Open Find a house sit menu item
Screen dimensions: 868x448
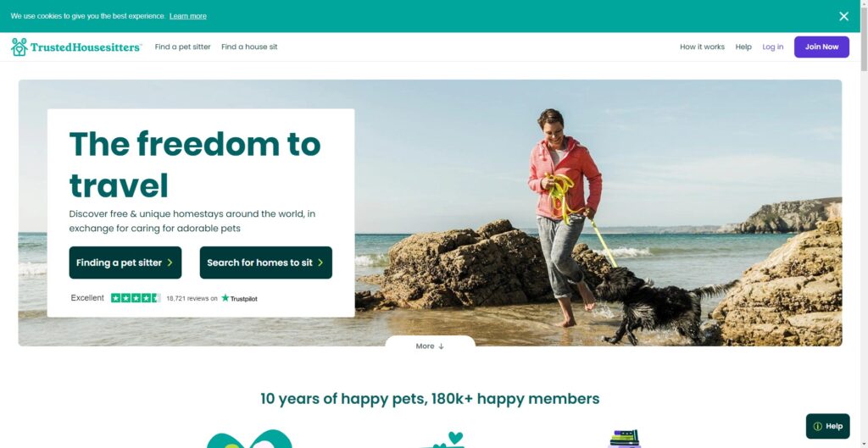coord(250,47)
